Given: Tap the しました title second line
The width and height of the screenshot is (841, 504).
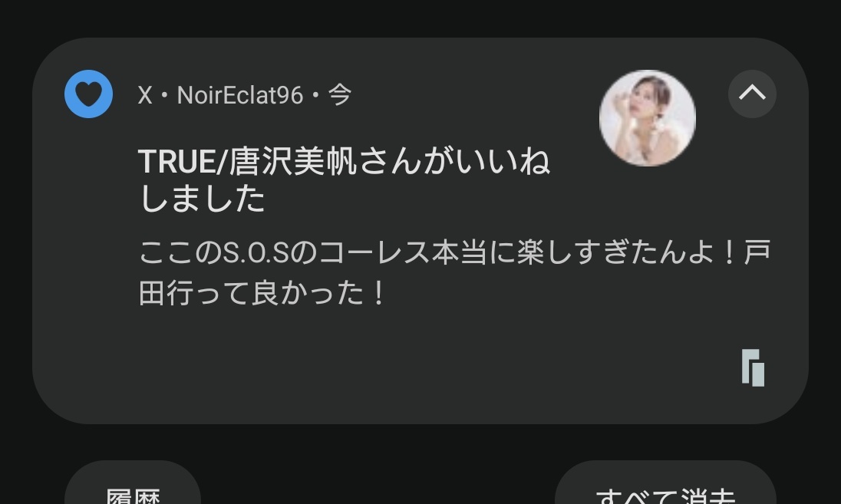Looking at the screenshot, I should pyautogui.click(x=203, y=199).
